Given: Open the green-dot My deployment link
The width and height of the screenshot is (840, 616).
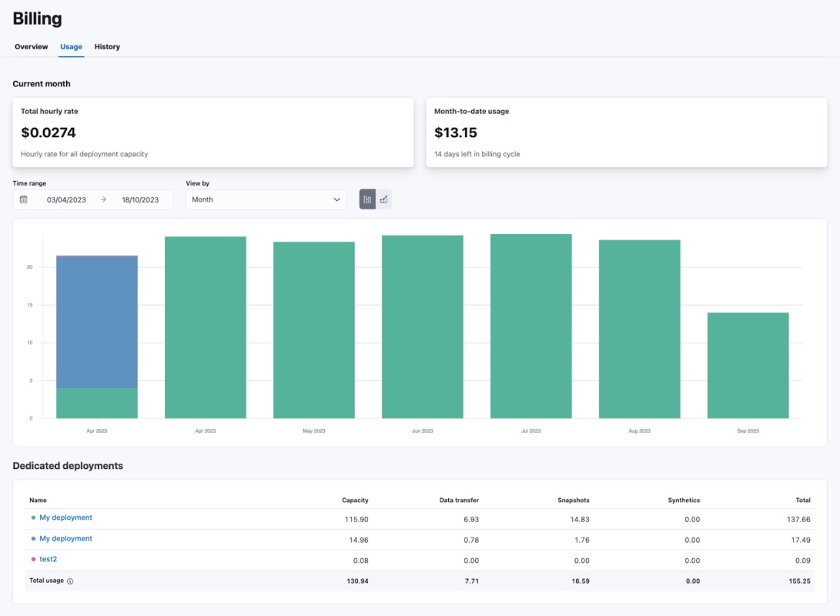Looking at the screenshot, I should coord(65,517).
